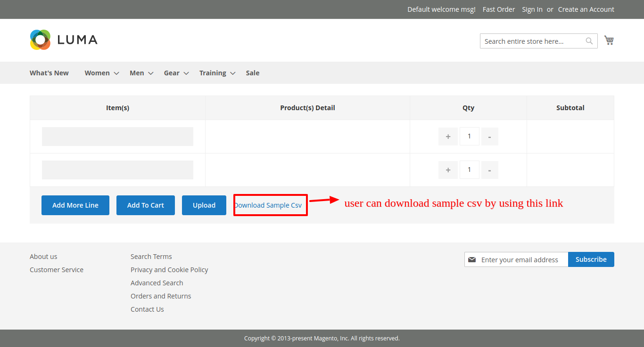This screenshot has width=644, height=347.
Task: Click the Product(s) Detail column header
Action: click(307, 108)
